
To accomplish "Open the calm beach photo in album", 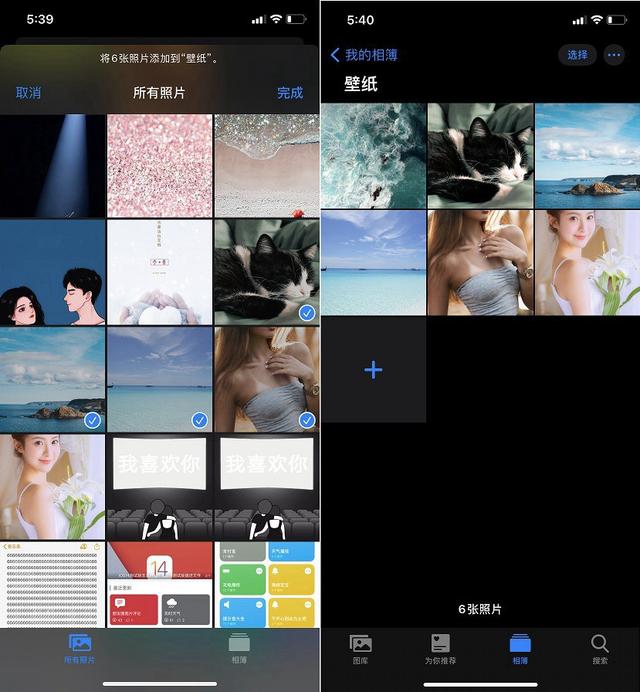I will coord(373,263).
